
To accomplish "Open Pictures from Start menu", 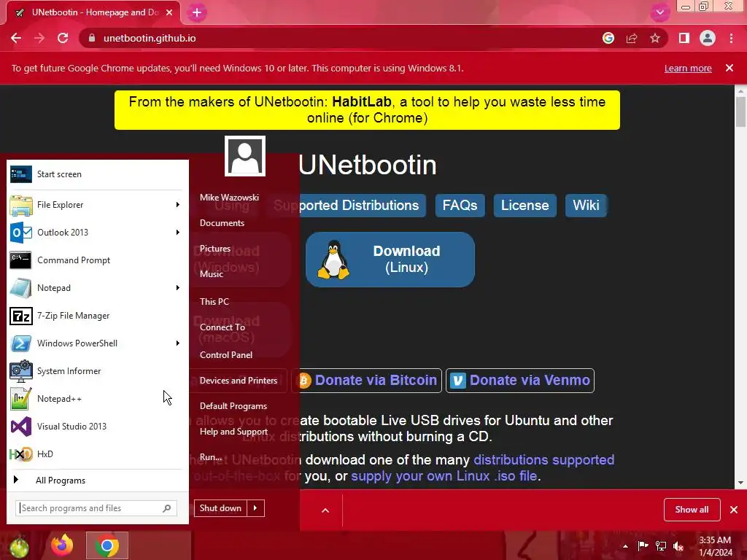I will (x=215, y=249).
